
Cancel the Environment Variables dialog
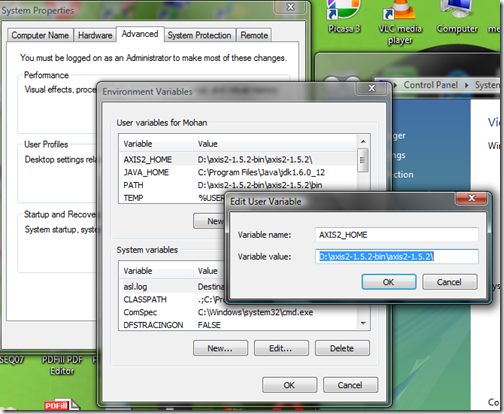pyautogui.click(x=350, y=385)
